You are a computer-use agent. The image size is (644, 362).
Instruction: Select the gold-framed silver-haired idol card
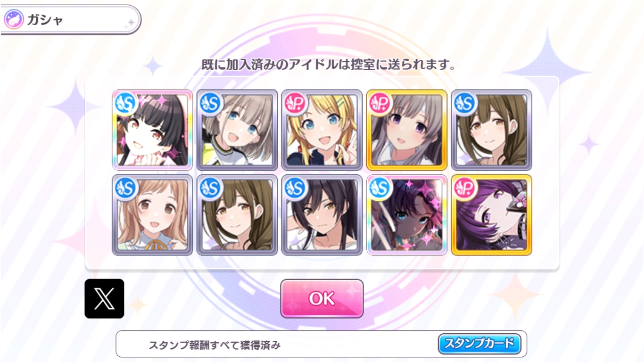pyautogui.click(x=407, y=130)
